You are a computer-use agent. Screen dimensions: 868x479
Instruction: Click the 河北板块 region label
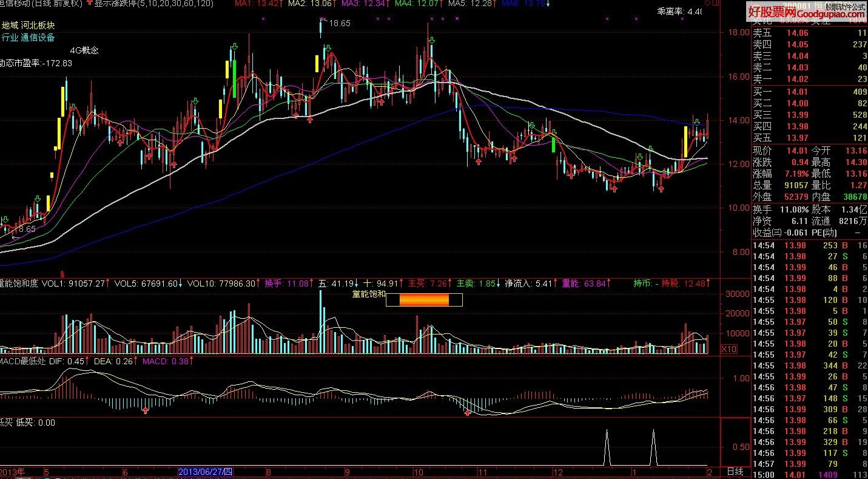38,25
